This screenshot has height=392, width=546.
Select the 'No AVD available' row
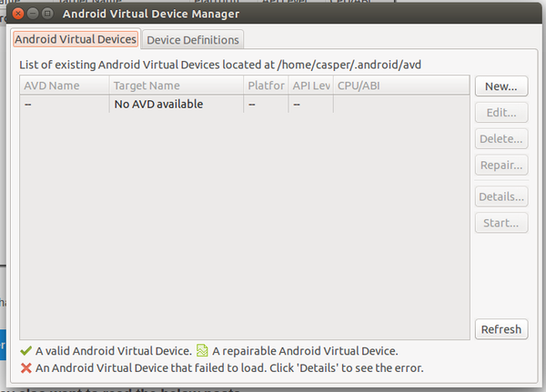(245, 104)
